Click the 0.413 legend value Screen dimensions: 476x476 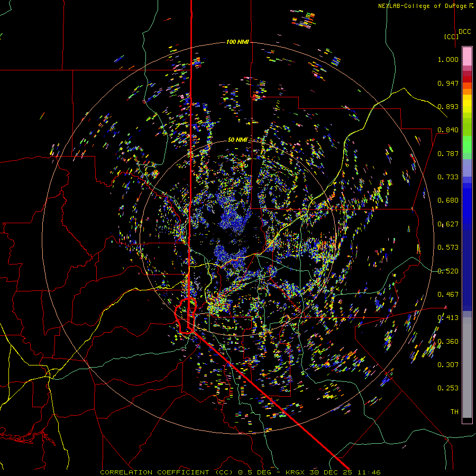(448, 318)
